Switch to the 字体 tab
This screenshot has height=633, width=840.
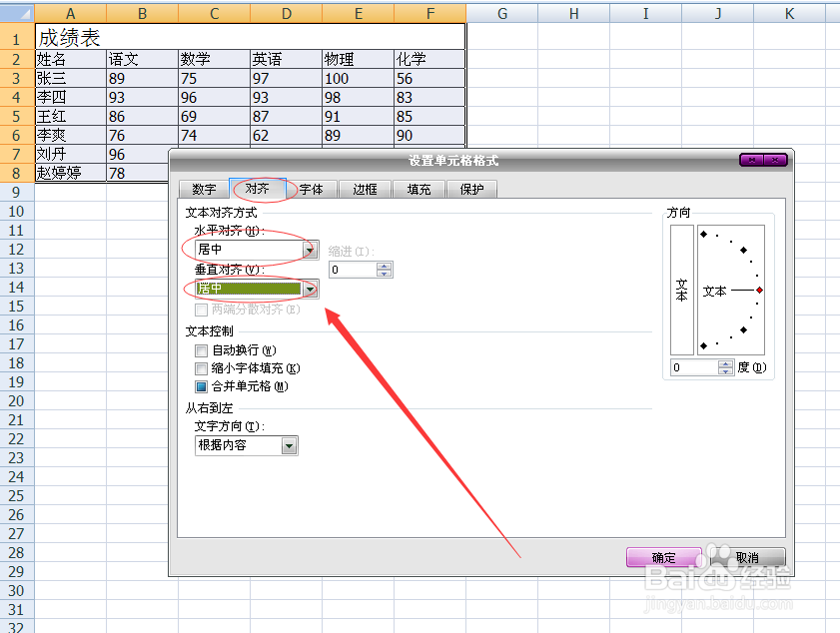311,189
